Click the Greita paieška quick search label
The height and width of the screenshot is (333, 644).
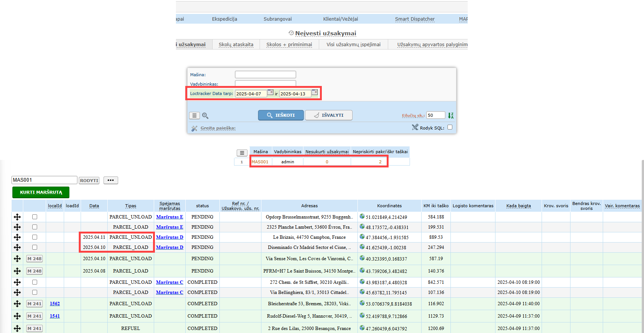(218, 128)
